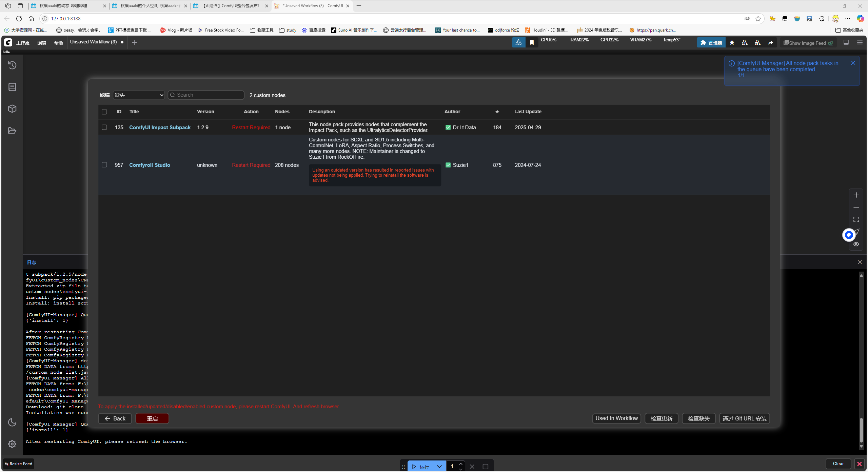The image size is (868, 472).
Task: Sort by the Last Update column header
Action: (x=528, y=112)
